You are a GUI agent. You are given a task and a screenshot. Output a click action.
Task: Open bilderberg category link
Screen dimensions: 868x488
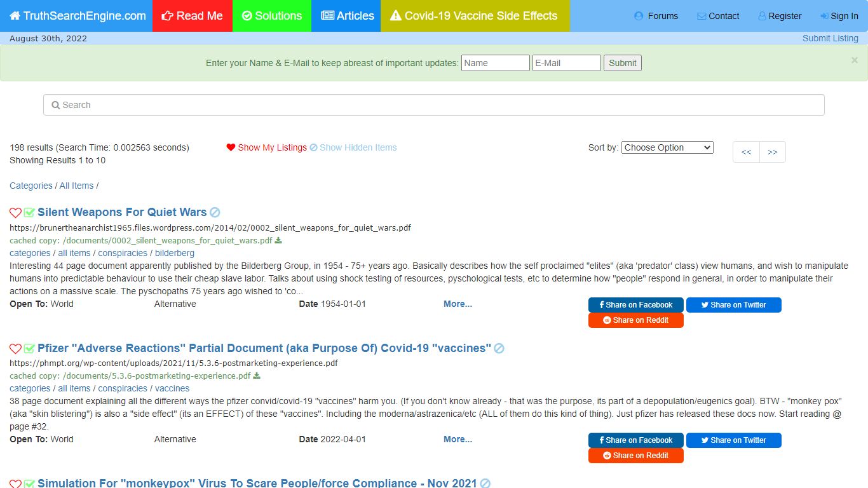click(x=175, y=253)
